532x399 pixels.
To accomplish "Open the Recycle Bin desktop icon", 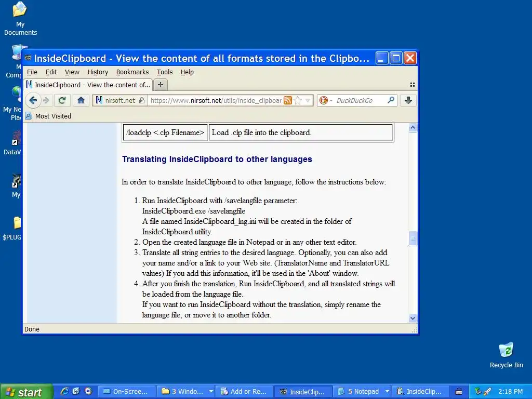I will [x=506, y=355].
